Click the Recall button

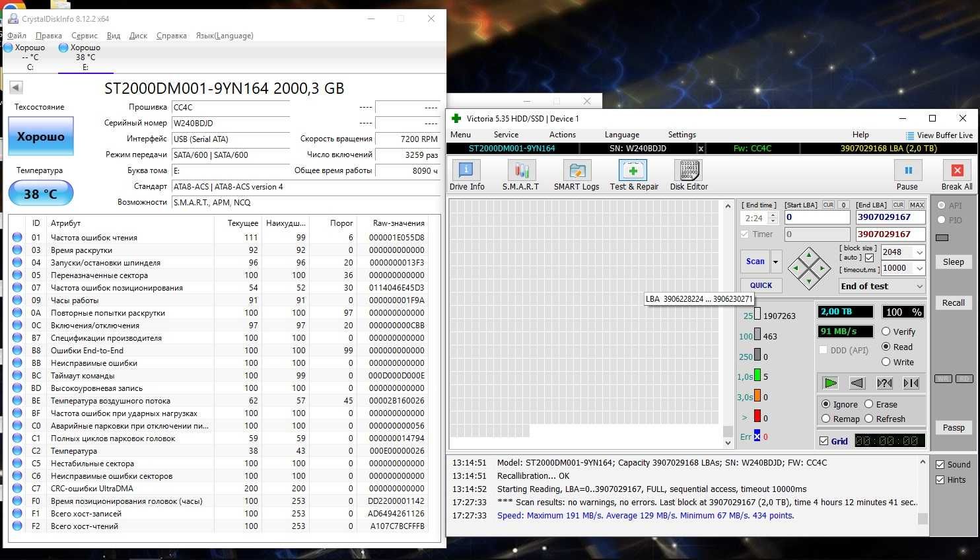pyautogui.click(x=953, y=302)
